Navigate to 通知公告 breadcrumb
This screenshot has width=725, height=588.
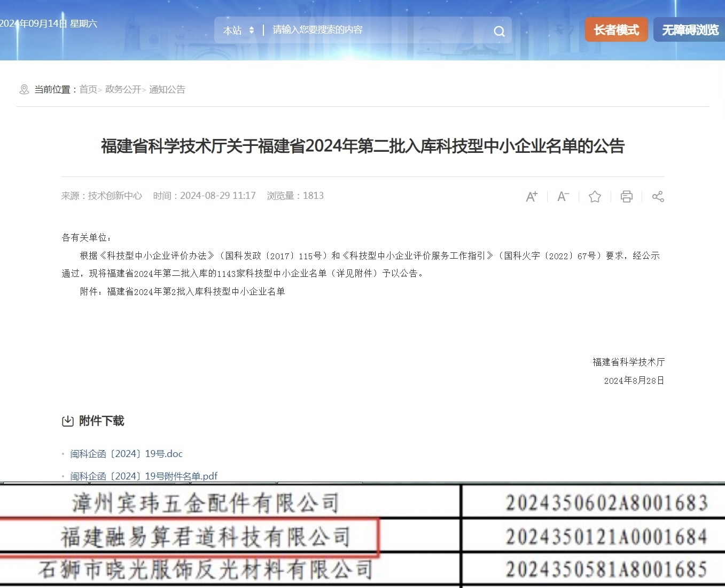(167, 89)
